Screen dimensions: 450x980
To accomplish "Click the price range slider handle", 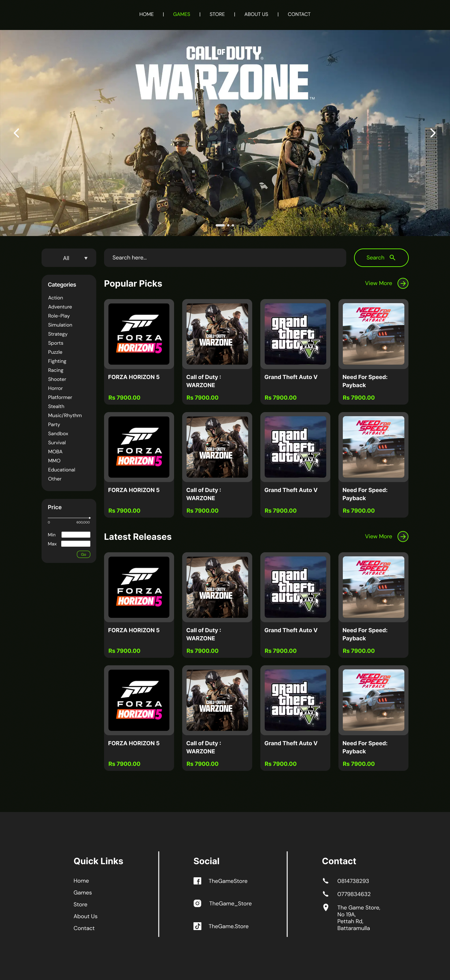I will 89,518.
